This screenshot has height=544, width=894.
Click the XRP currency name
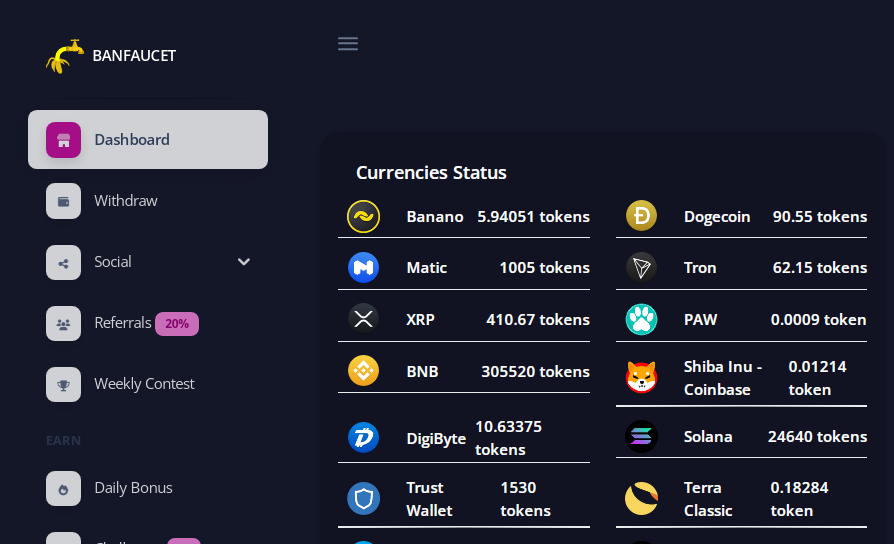pos(420,319)
